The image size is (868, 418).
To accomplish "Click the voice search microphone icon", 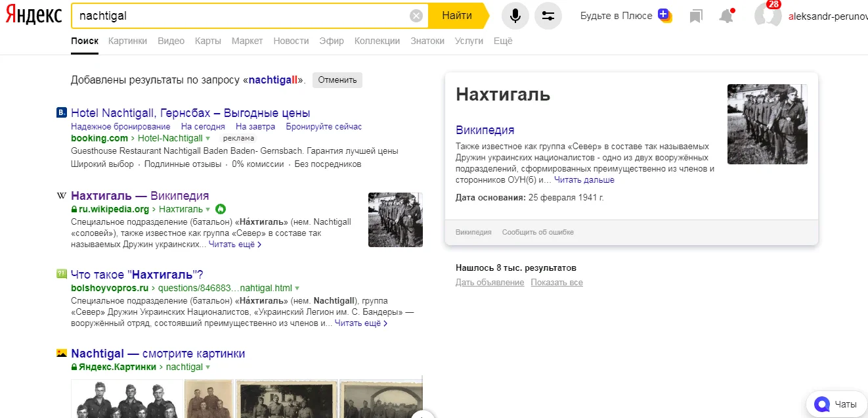I will pos(515,16).
